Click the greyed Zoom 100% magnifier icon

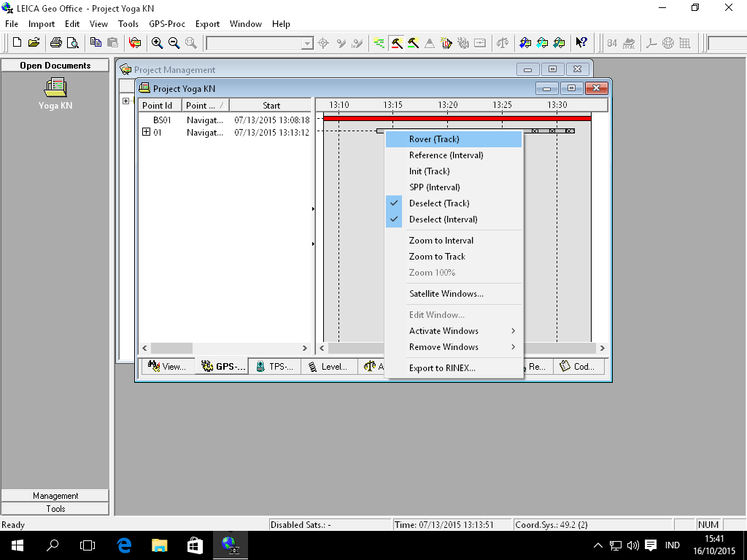point(191,43)
